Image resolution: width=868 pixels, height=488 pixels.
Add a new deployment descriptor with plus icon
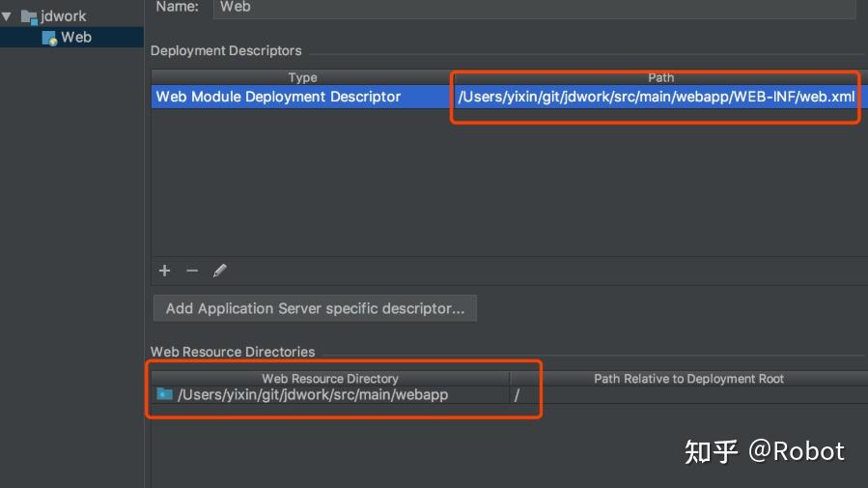164,271
